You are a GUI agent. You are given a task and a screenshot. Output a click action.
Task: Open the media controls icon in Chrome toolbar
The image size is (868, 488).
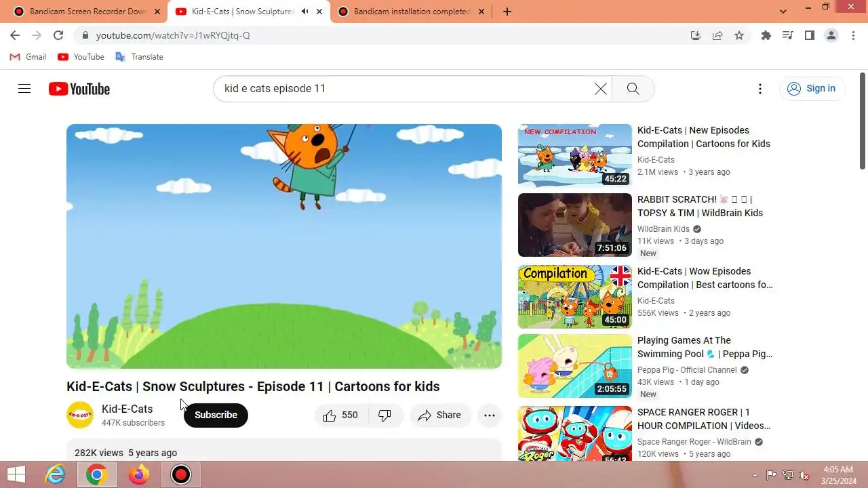point(788,35)
